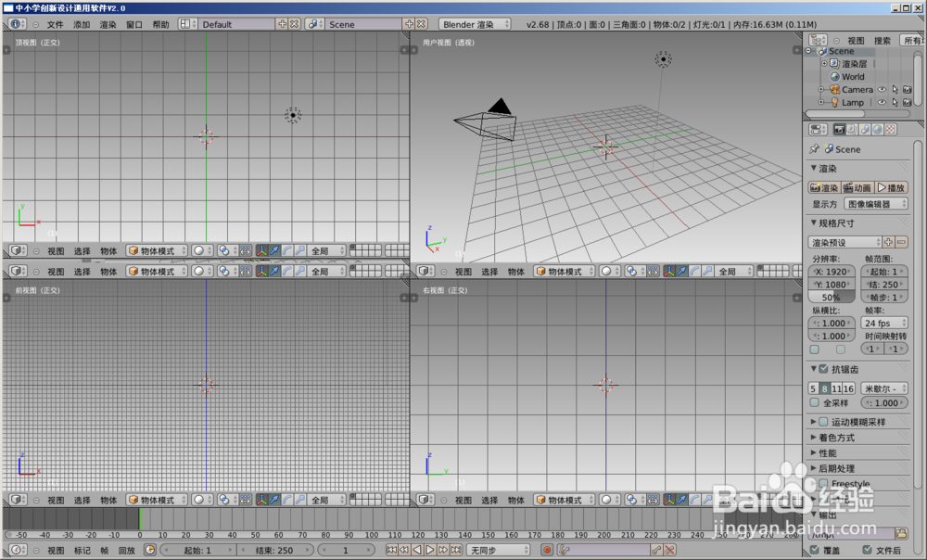Image resolution: width=927 pixels, height=560 pixels.
Task: Click the render camera icon next to Lamp
Action: coord(908,102)
